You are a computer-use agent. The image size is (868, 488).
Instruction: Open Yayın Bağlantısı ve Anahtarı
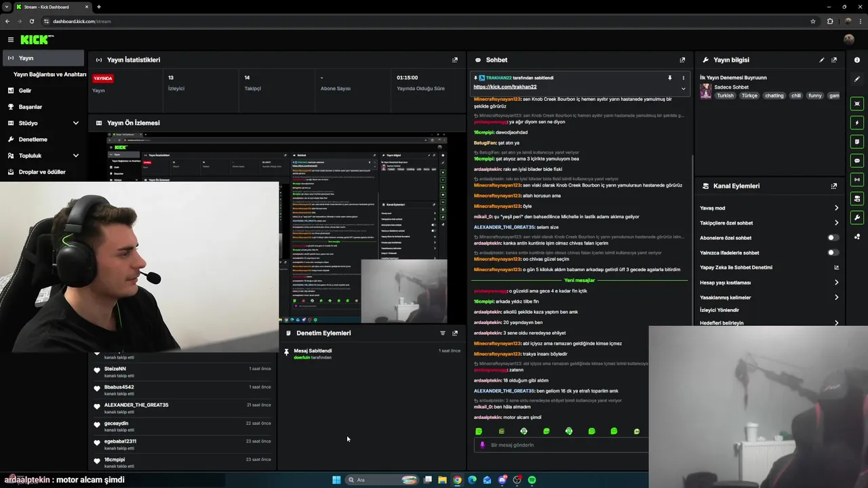(x=50, y=75)
